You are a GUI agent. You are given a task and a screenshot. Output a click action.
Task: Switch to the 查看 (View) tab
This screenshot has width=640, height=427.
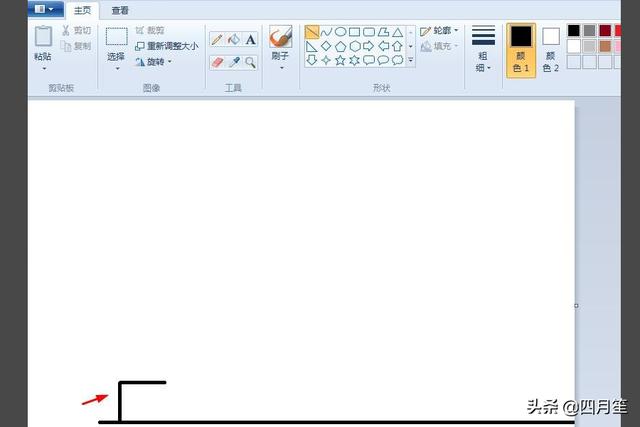point(120,10)
